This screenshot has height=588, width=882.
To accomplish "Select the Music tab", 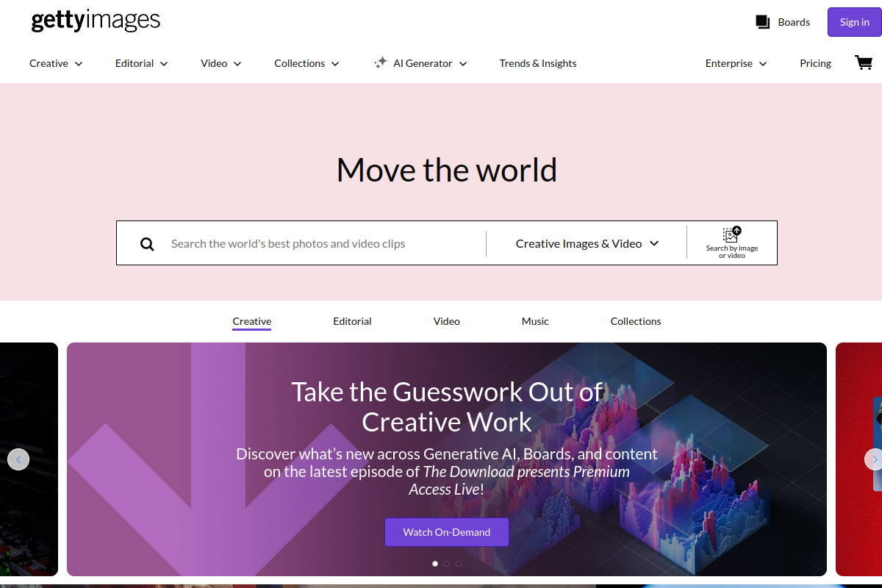I will pyautogui.click(x=535, y=321).
